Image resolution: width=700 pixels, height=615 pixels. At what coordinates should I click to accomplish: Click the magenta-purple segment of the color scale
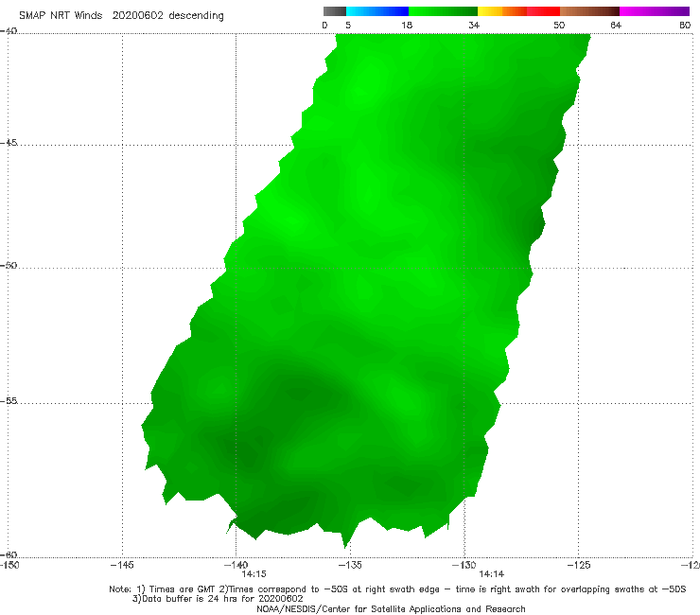point(655,11)
